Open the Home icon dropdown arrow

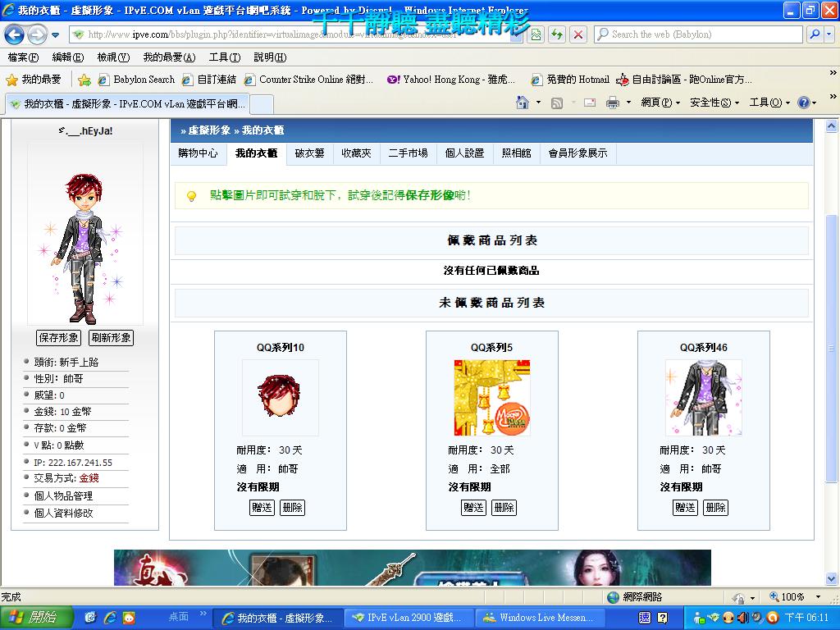click(538, 103)
